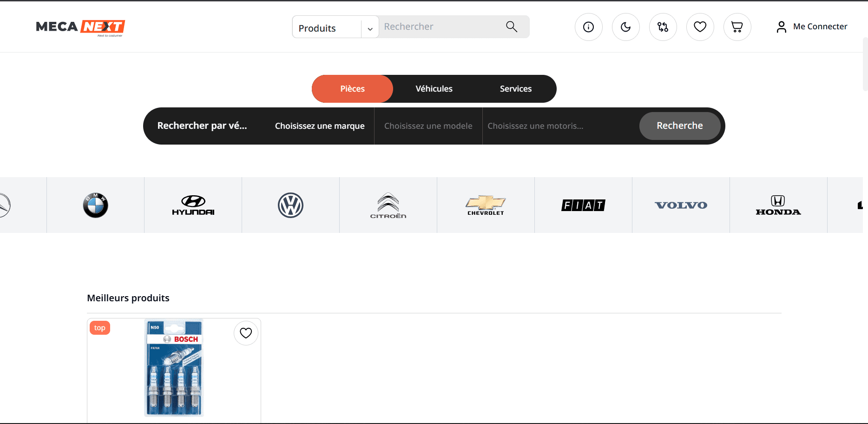Select the Volkswagen brand logo
This screenshot has width=868, height=424.
pos(290,205)
